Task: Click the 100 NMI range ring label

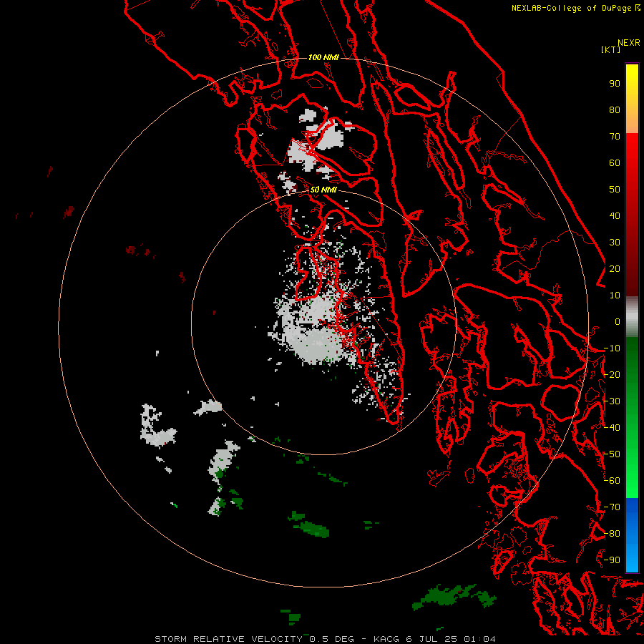Action: [323, 57]
